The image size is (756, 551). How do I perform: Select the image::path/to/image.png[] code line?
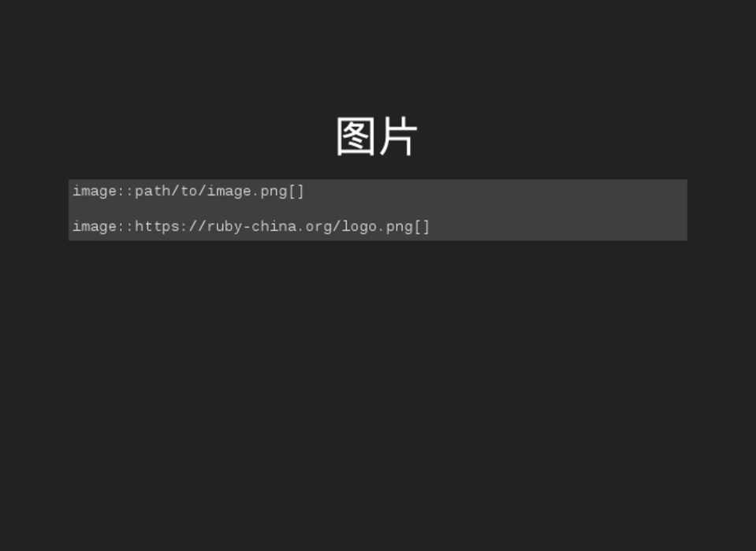188,192
